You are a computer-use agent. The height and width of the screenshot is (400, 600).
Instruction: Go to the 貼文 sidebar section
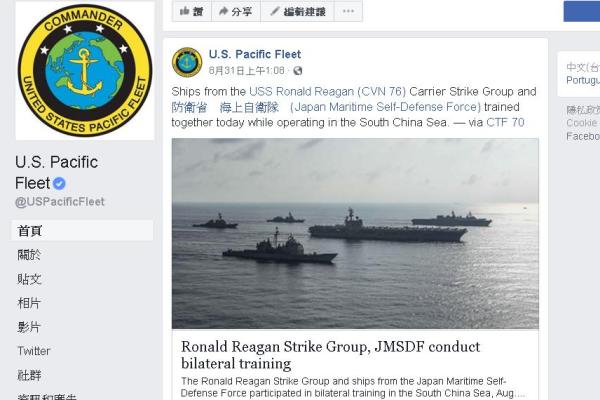[x=29, y=279]
